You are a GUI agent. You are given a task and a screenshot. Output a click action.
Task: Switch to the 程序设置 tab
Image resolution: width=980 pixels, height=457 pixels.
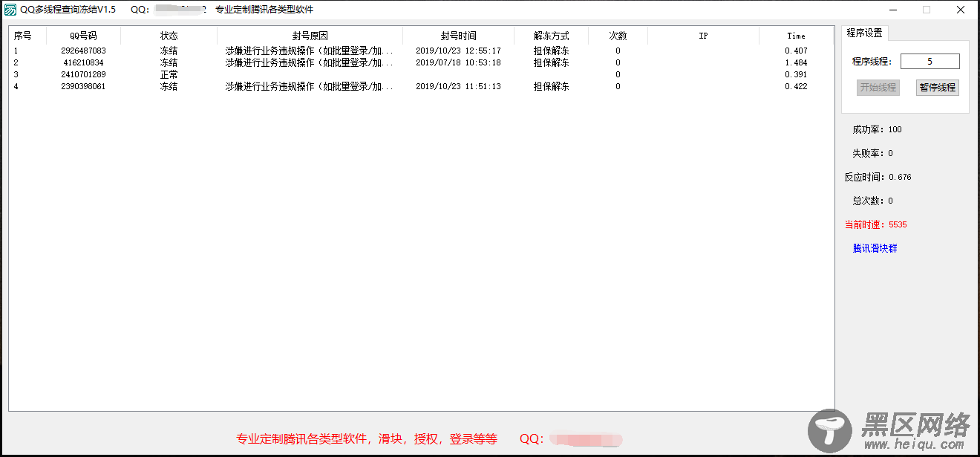[864, 33]
